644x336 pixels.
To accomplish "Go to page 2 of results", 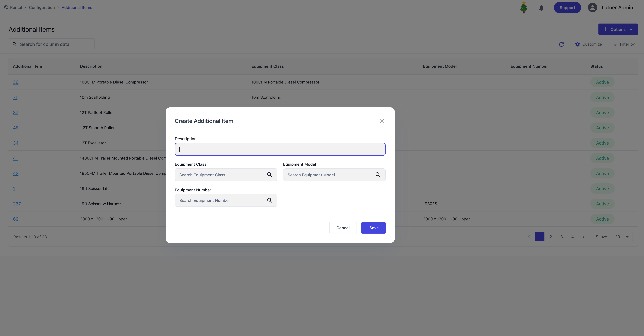I will coord(550,237).
